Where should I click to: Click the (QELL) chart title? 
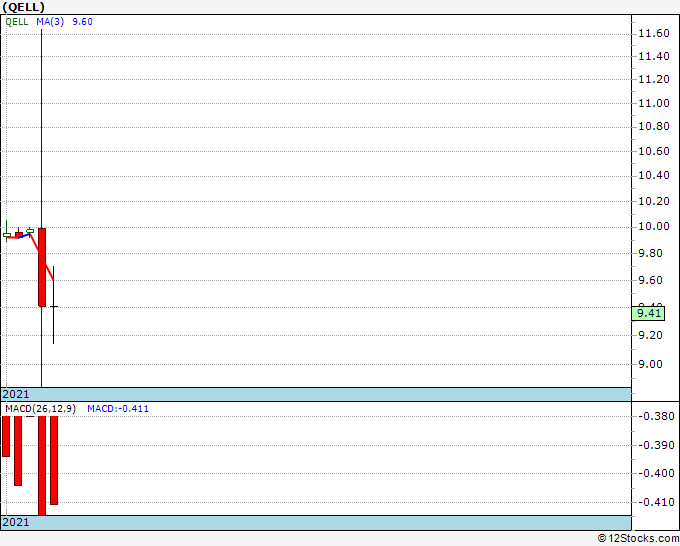coord(23,7)
